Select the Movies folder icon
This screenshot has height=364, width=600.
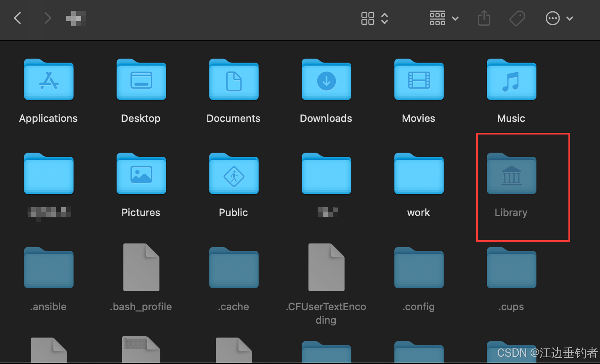[x=419, y=79]
